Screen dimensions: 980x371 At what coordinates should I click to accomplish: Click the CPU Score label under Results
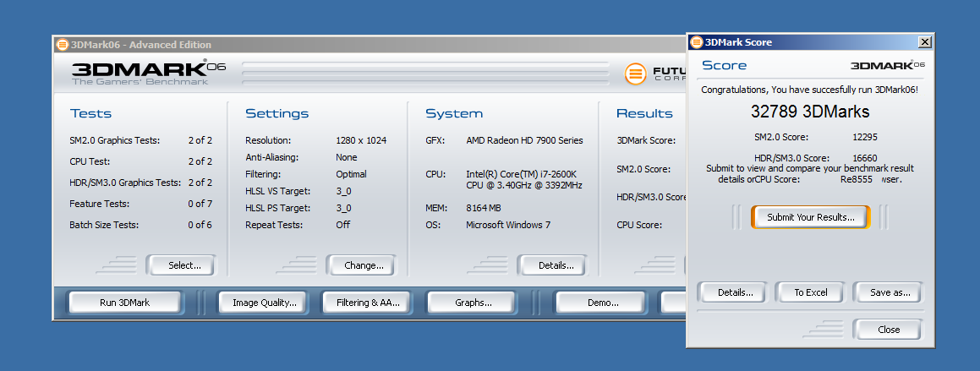point(639,225)
